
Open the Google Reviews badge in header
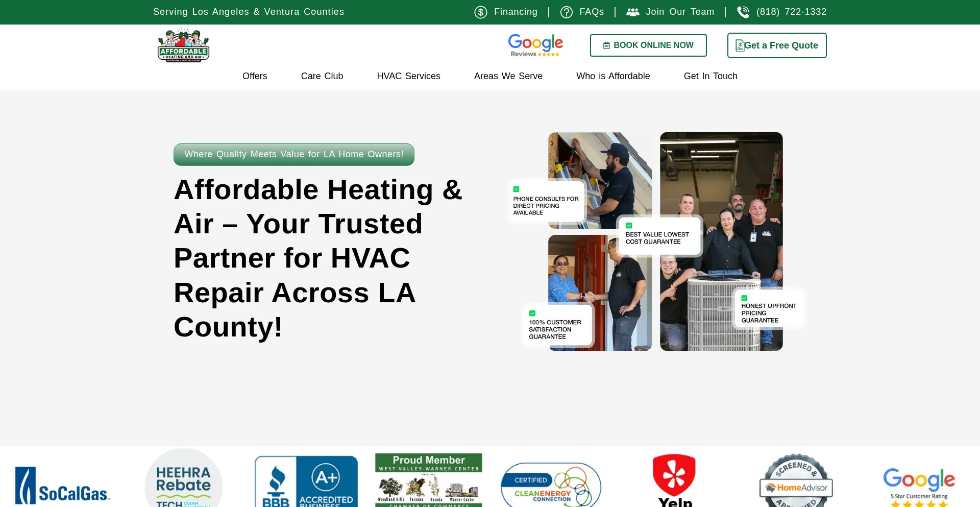point(535,45)
